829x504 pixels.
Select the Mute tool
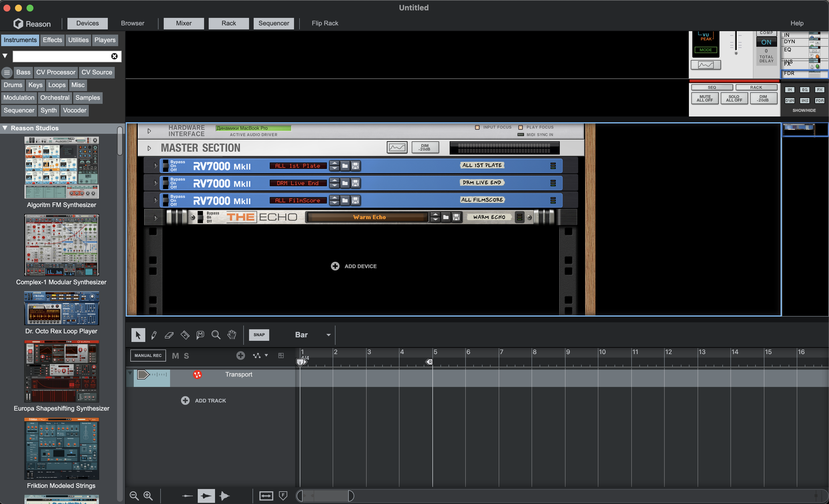201,335
